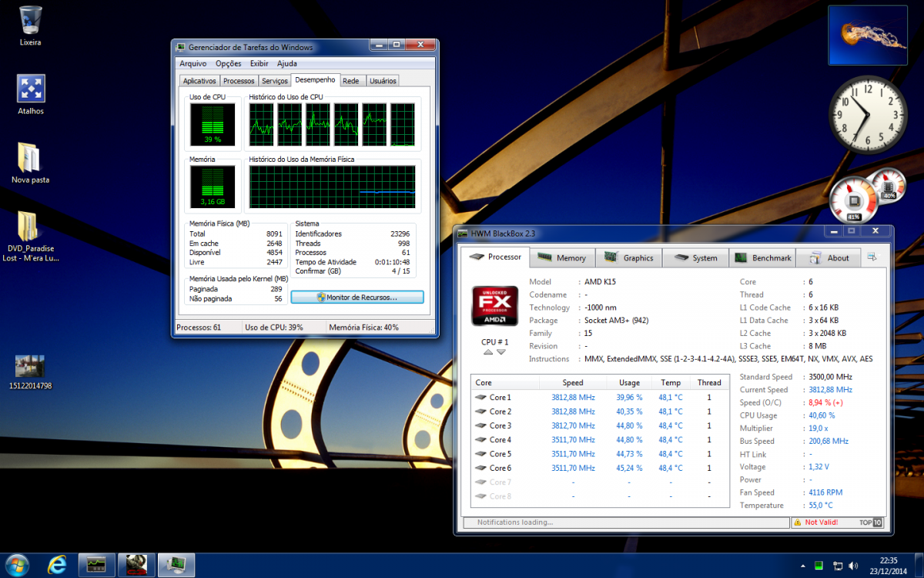Sort by the Thread column header

tap(709, 383)
